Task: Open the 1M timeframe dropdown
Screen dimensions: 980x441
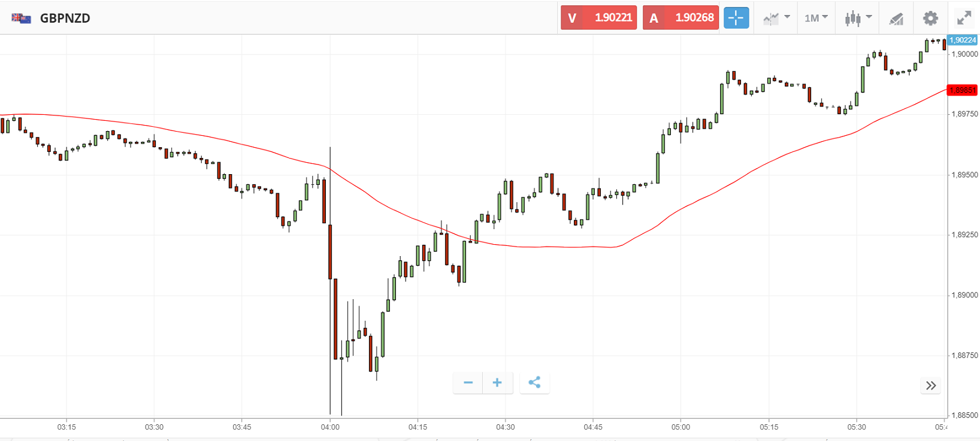Action: click(816, 18)
